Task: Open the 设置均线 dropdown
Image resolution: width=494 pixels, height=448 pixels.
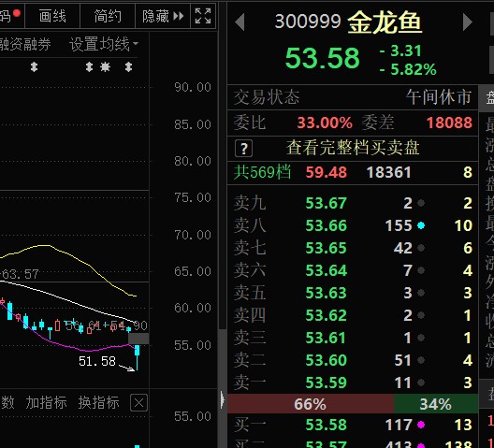Action: point(104,44)
